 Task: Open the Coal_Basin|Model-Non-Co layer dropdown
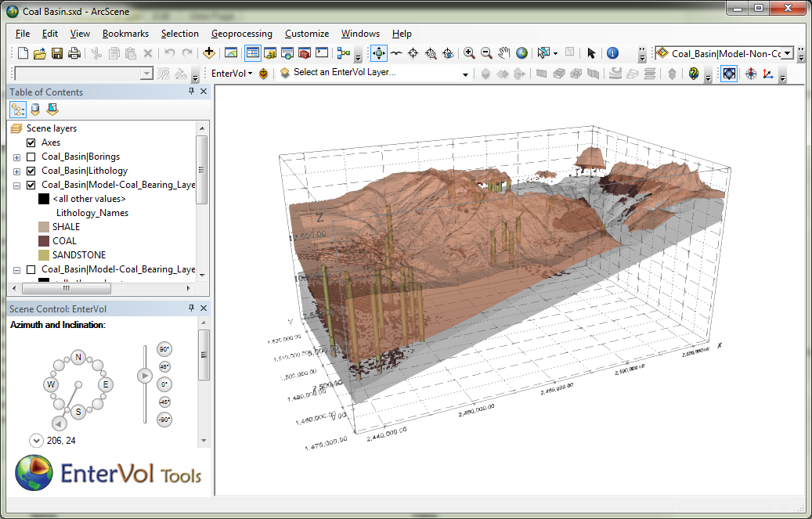pos(787,53)
